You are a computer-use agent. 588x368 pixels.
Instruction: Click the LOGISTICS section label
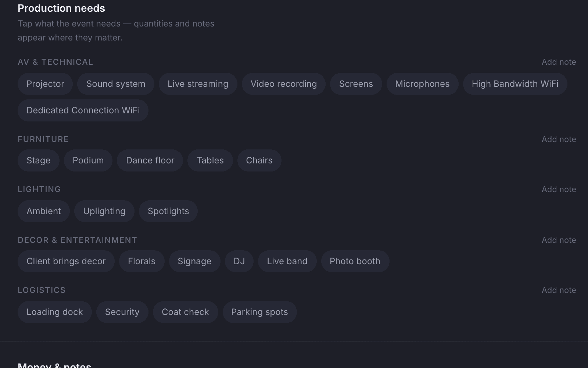(42, 290)
